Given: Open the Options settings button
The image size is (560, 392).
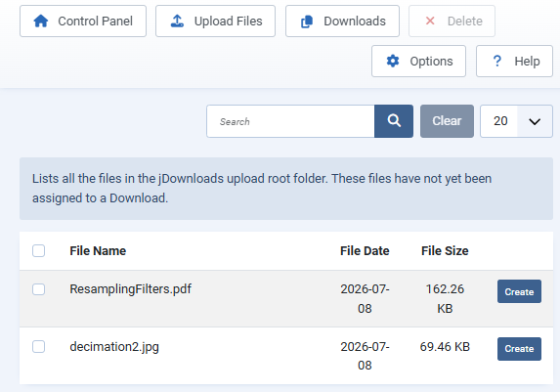Looking at the screenshot, I should (418, 62).
